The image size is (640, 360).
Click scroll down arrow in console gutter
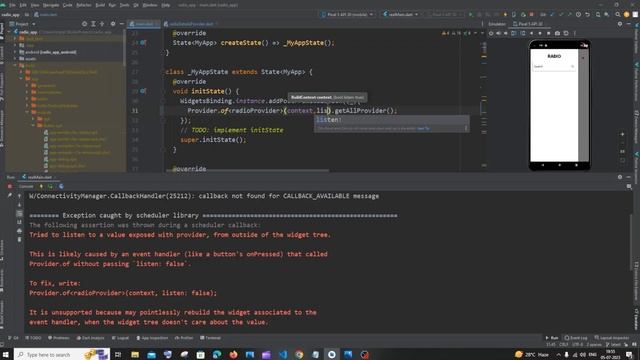(x=19, y=205)
